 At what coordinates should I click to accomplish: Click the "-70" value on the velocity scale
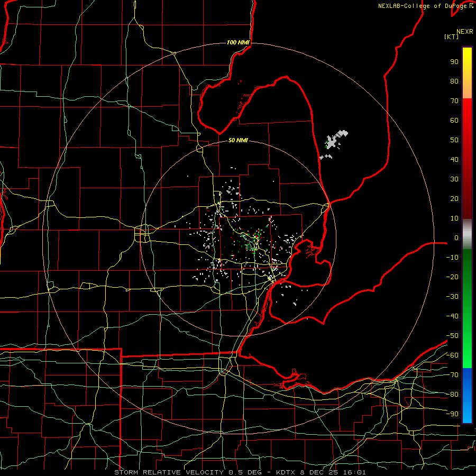point(452,374)
